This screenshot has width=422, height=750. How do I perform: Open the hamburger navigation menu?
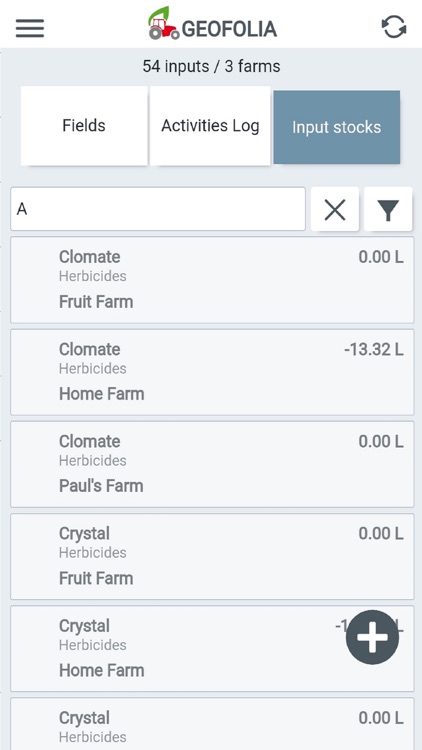pyautogui.click(x=30, y=28)
